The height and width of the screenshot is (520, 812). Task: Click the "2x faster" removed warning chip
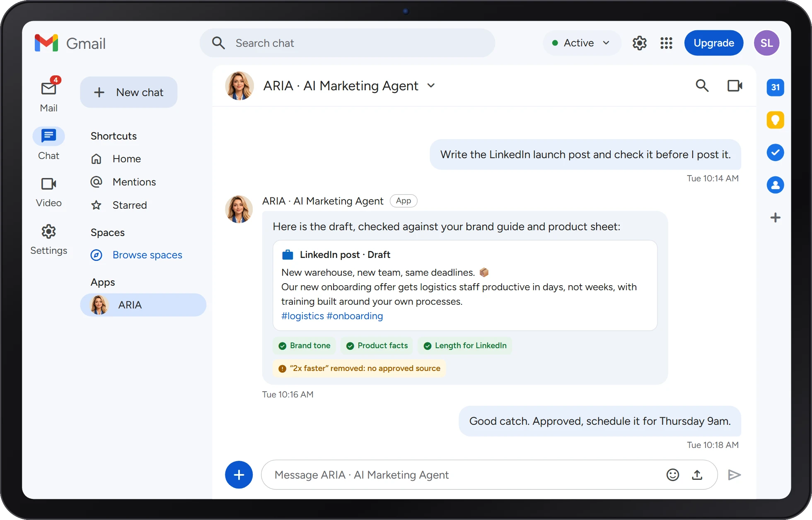[359, 368]
